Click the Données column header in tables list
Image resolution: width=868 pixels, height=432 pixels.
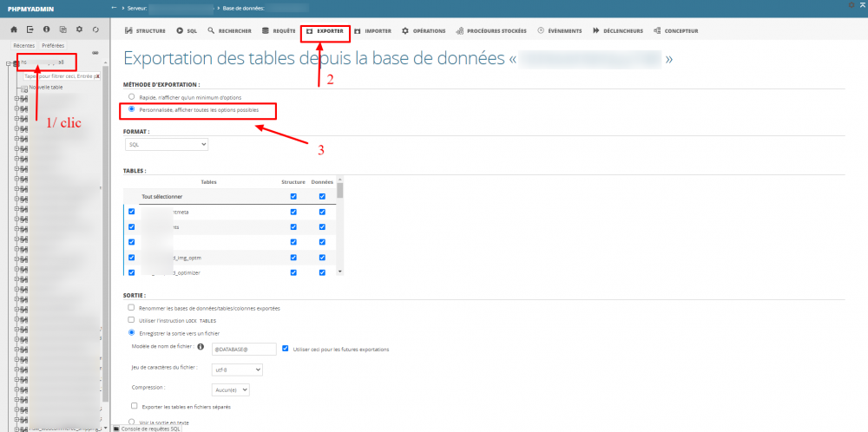(322, 182)
